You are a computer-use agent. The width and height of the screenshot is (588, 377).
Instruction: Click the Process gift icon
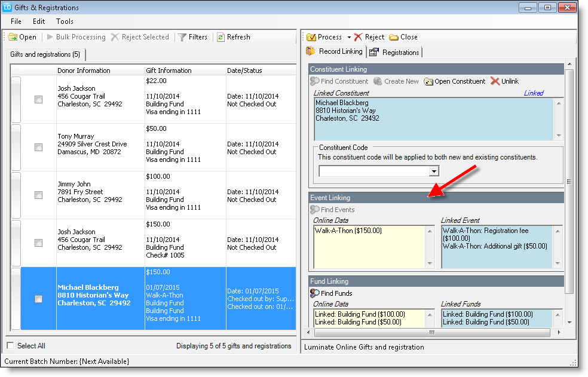pyautogui.click(x=311, y=37)
